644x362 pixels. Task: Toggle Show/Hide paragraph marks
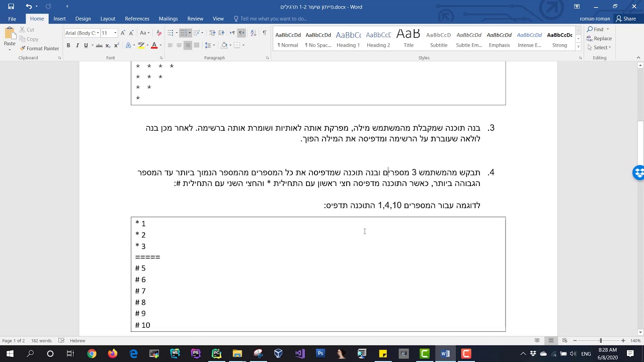tap(264, 33)
